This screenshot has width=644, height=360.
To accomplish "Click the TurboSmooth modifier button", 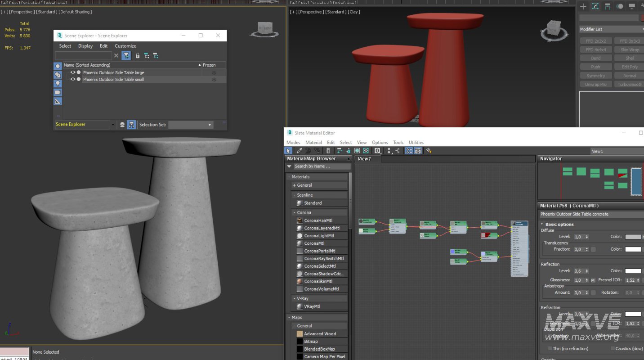I will [630, 85].
